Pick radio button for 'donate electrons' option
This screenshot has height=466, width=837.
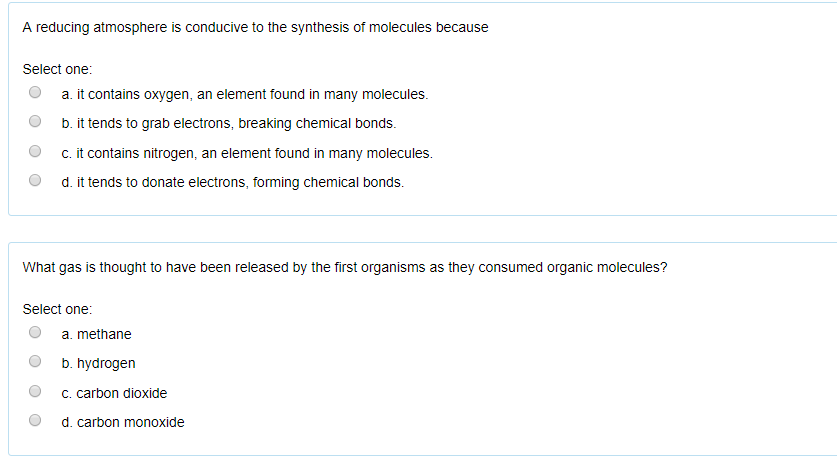point(35,182)
